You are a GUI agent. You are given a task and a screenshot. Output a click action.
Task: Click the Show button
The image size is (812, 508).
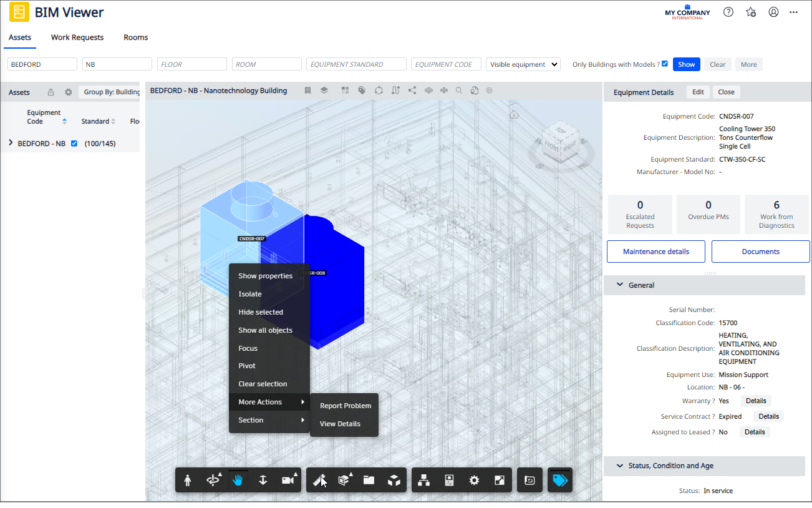click(686, 64)
